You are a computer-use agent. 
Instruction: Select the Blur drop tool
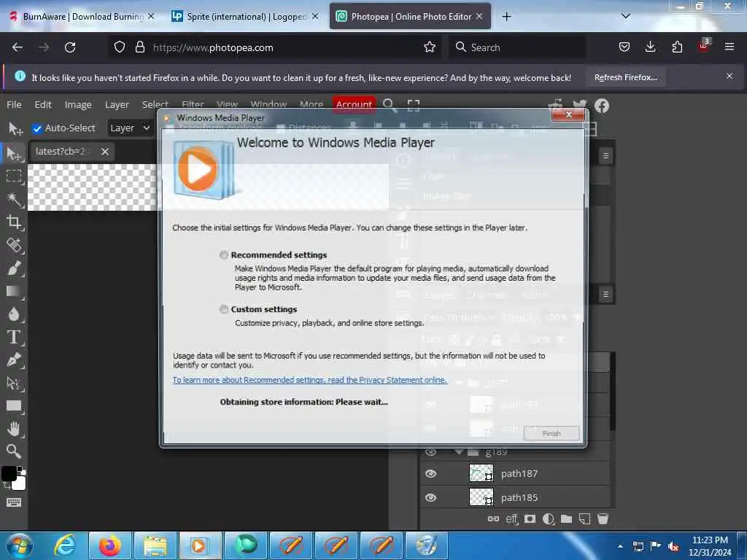point(14,314)
